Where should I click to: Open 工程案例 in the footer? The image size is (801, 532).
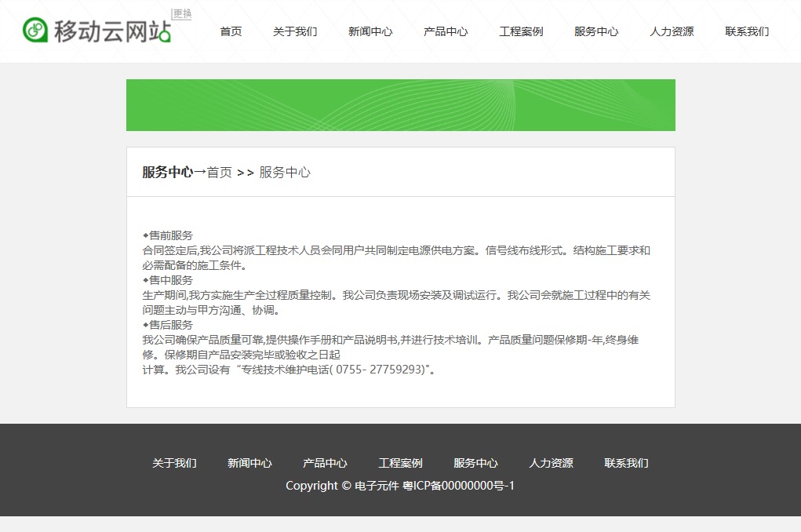pyautogui.click(x=400, y=463)
